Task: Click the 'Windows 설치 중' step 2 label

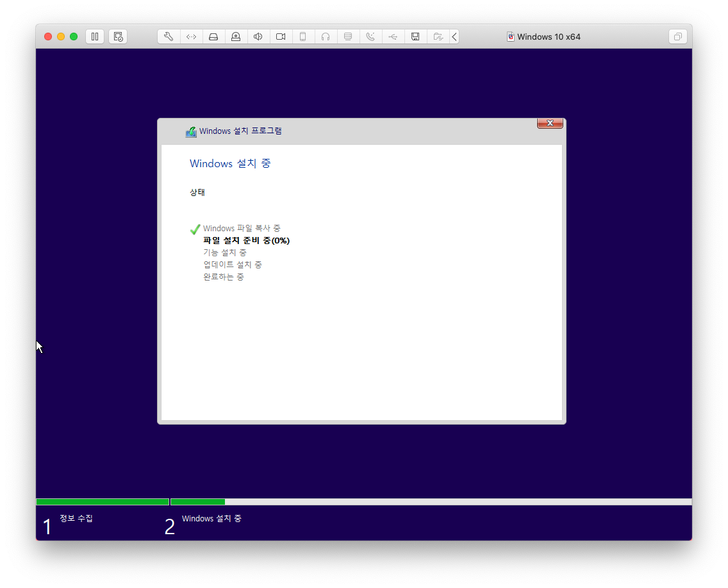Action: [x=211, y=518]
